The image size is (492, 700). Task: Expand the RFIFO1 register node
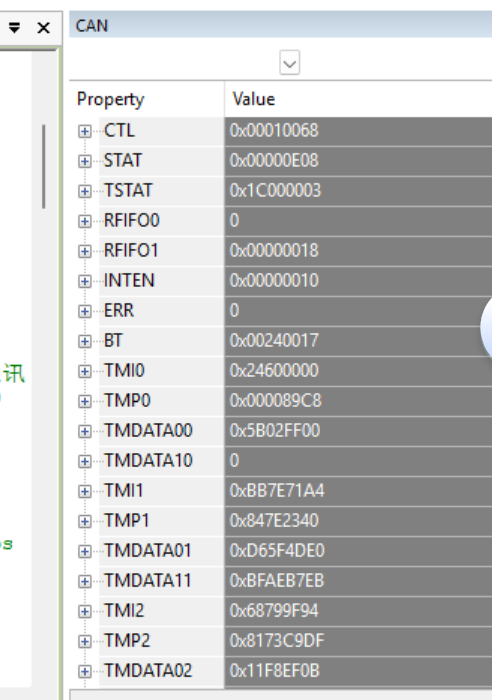click(x=84, y=251)
